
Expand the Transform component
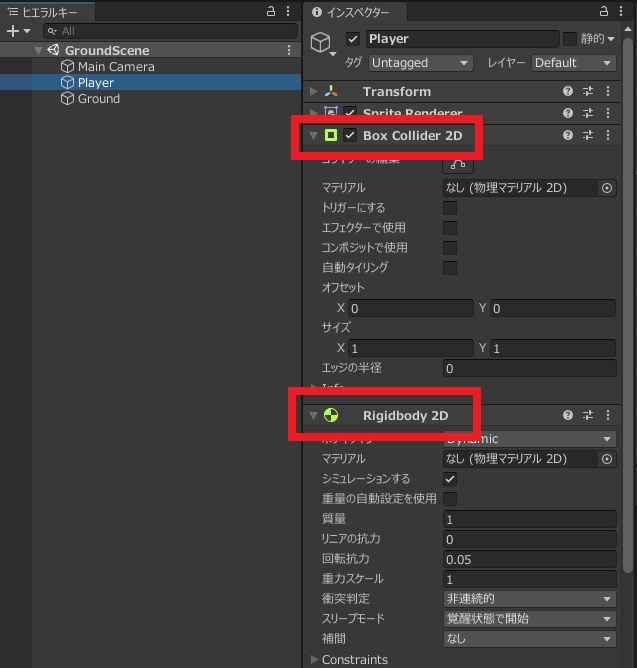(x=314, y=91)
